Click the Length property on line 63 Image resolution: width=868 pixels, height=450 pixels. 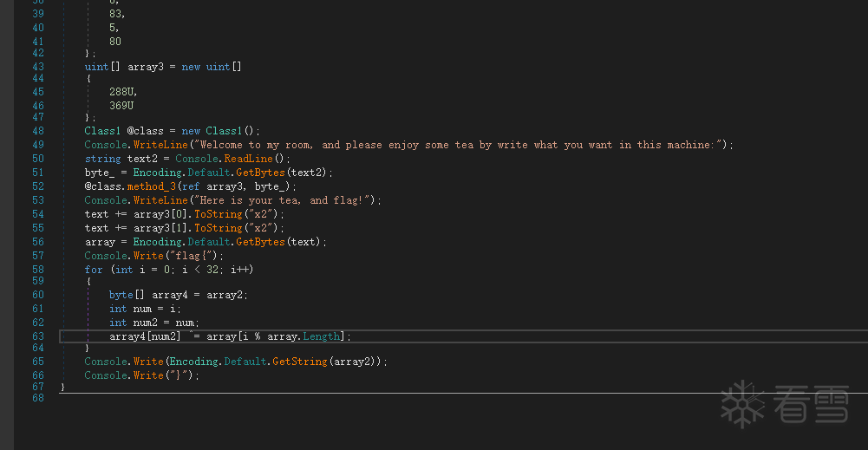pyautogui.click(x=322, y=336)
